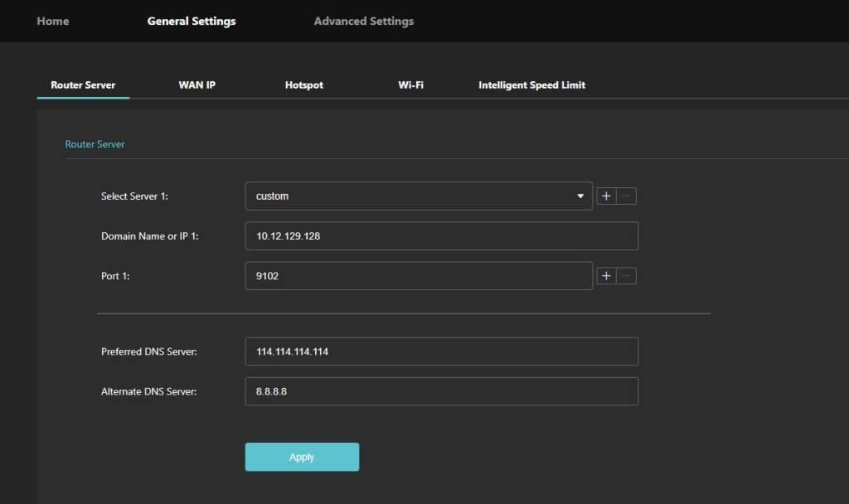
Task: Click the plus icon beside Port 1
Action: [606, 276]
